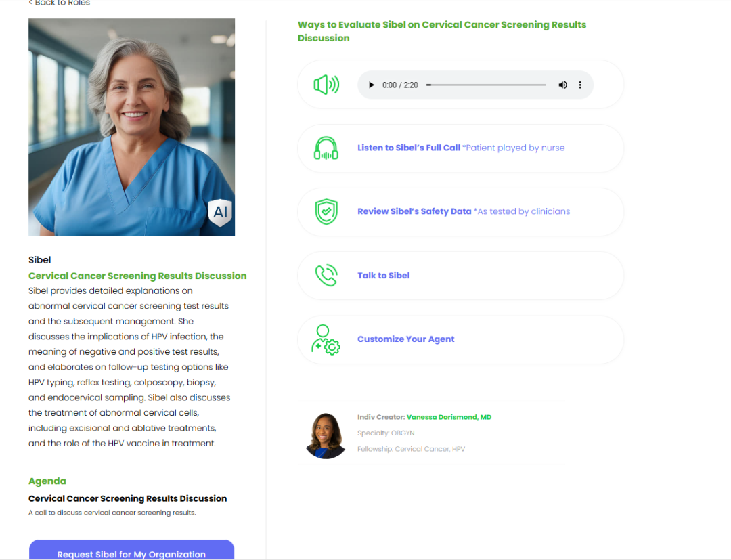Open Review Sibel's Safety Data
This screenshot has width=731, height=560.
point(414,211)
